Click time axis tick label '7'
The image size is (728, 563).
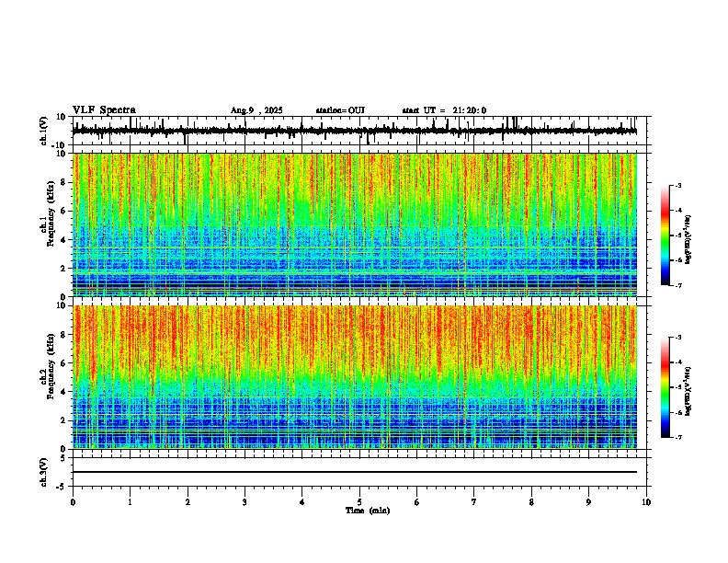pyautogui.click(x=474, y=502)
